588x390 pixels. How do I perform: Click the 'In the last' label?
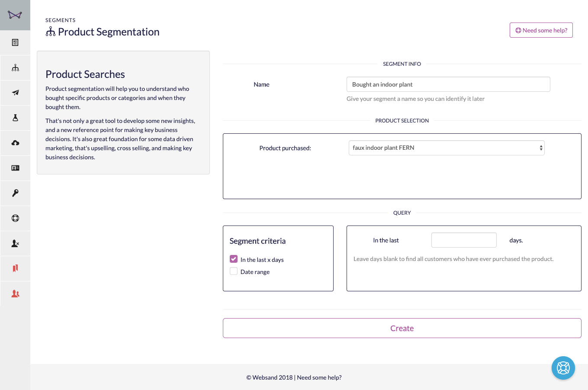386,240
